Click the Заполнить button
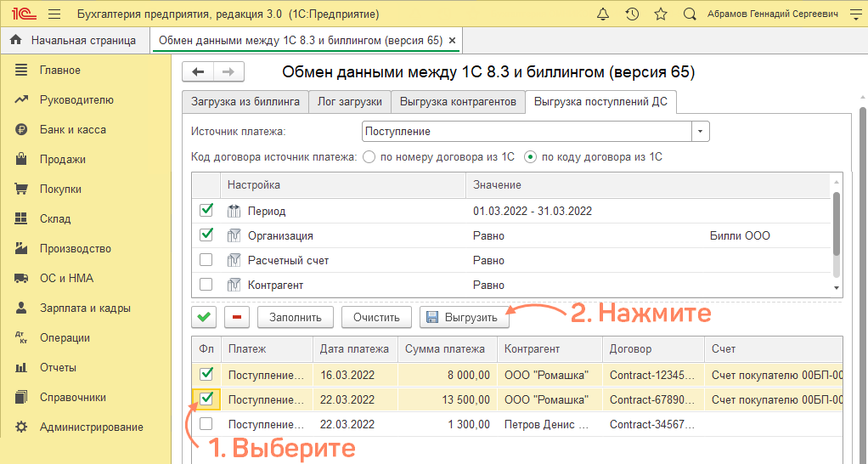The height and width of the screenshot is (464, 868). pyautogui.click(x=296, y=317)
